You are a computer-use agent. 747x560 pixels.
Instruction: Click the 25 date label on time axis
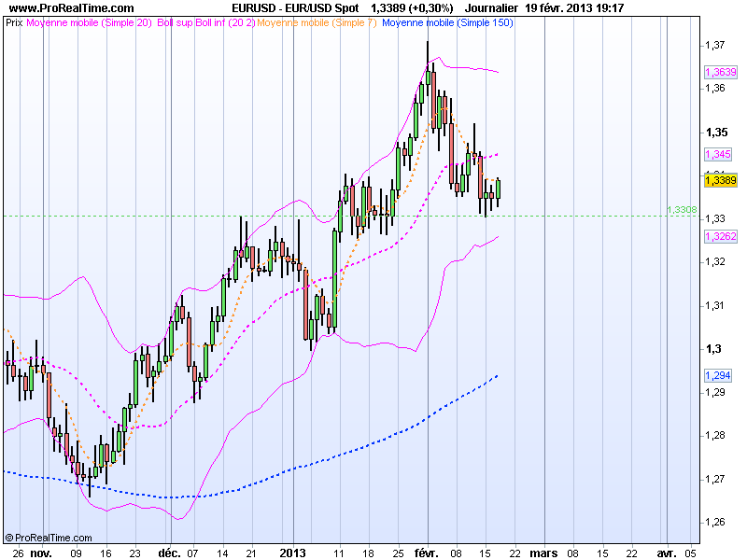tap(398, 553)
